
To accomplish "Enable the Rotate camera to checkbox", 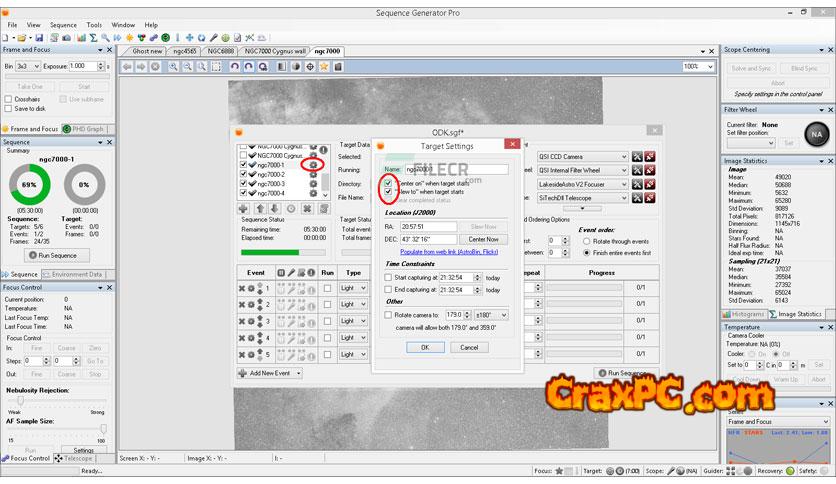I will tap(389, 315).
